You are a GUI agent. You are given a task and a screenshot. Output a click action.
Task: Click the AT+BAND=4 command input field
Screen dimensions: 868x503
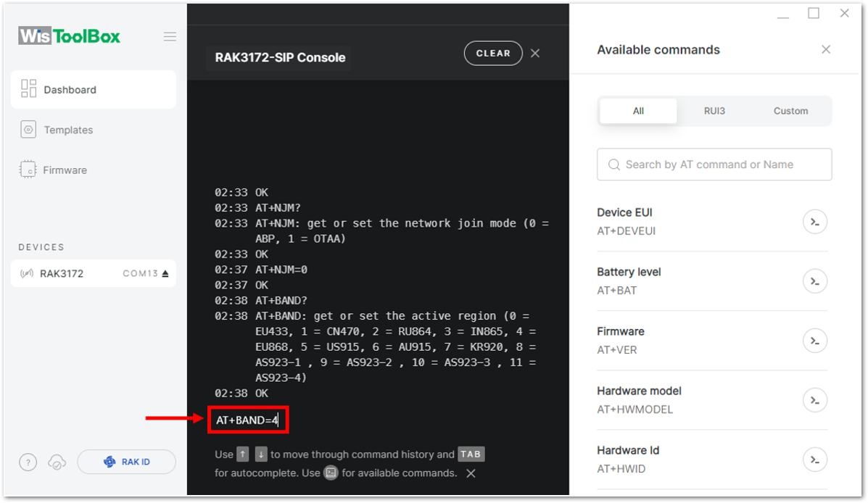248,420
